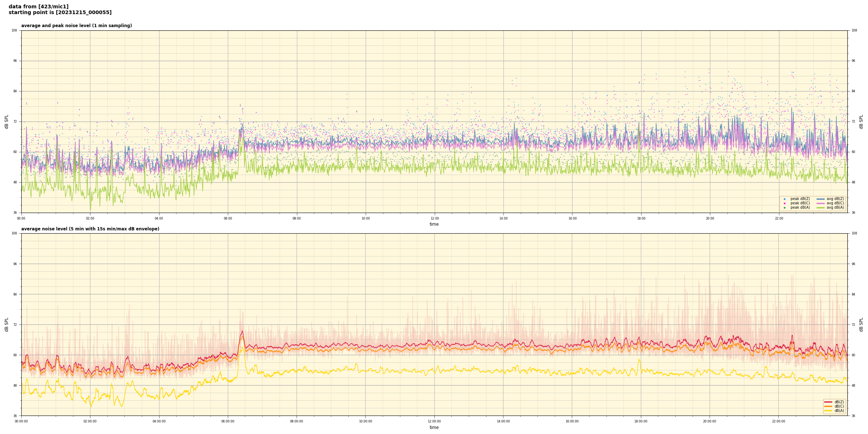Screen dimensions: 868x434
Task: Click left 'dB SPL' label of lower chart
Action: (x=7, y=324)
